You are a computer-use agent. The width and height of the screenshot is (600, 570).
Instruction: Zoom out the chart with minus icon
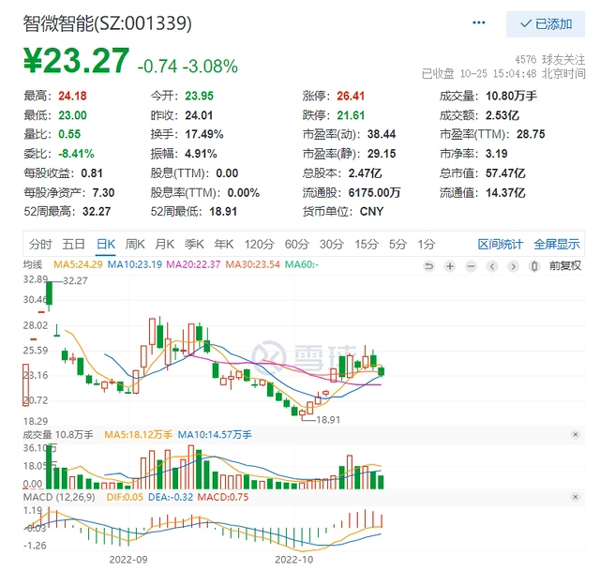click(x=471, y=266)
